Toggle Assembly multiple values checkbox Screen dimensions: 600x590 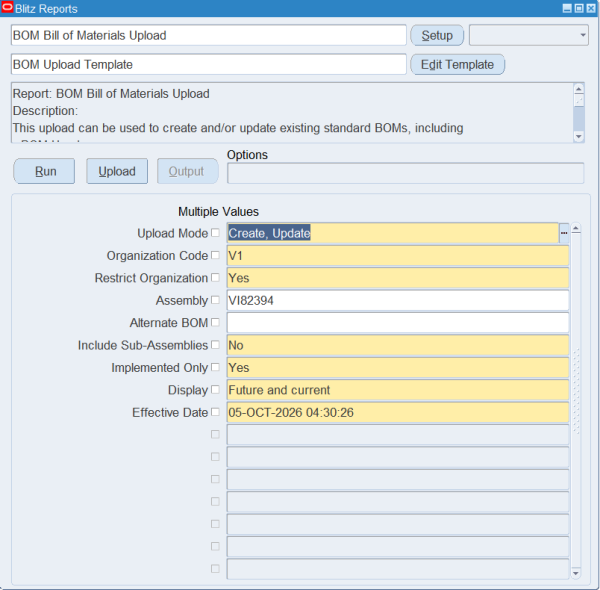click(x=215, y=300)
